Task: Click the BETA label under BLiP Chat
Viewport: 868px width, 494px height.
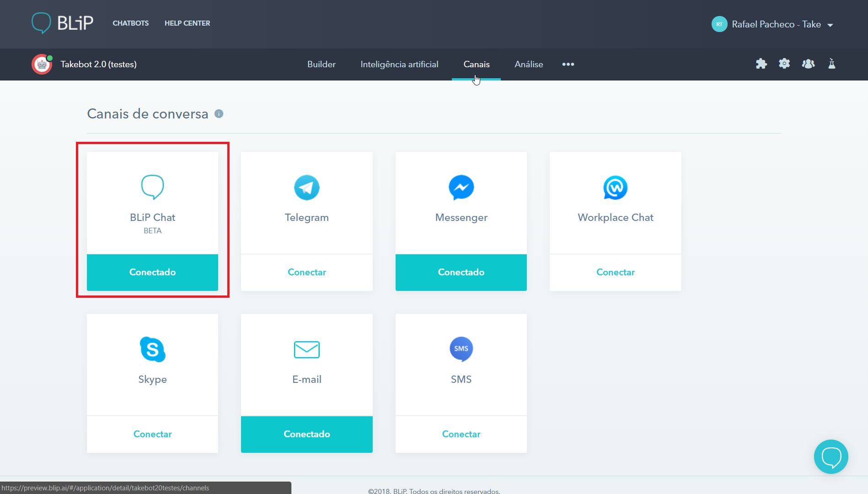Action: click(x=152, y=231)
